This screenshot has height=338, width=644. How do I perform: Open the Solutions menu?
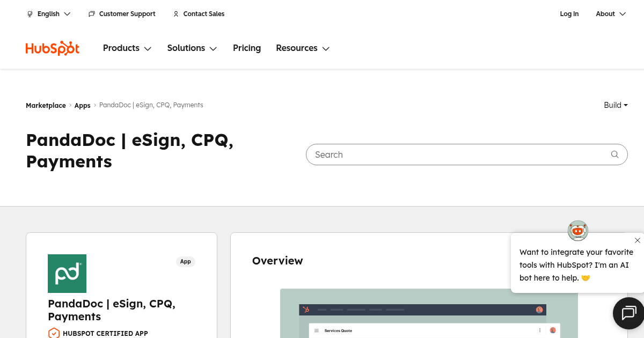[x=192, y=48]
